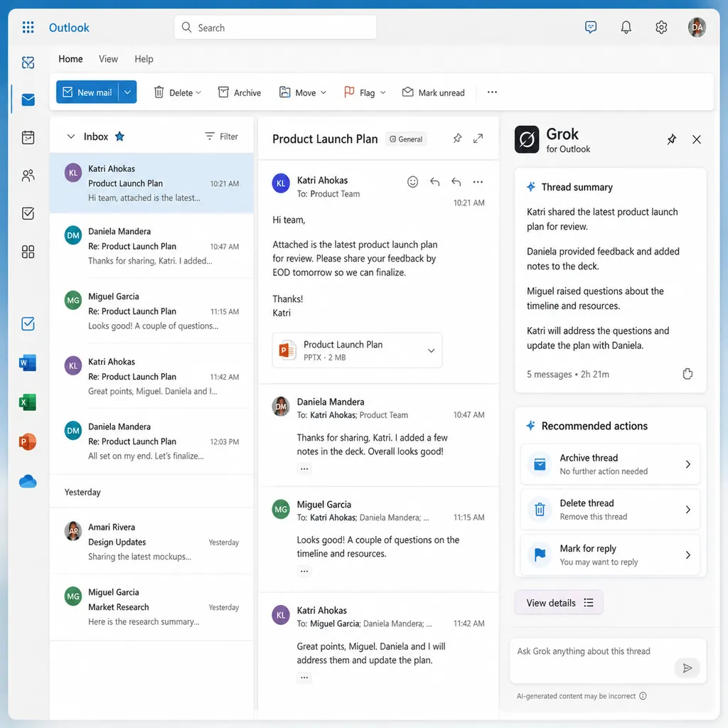
Task: Open the checkmark tasks icon in sidebar
Action: coord(28,213)
